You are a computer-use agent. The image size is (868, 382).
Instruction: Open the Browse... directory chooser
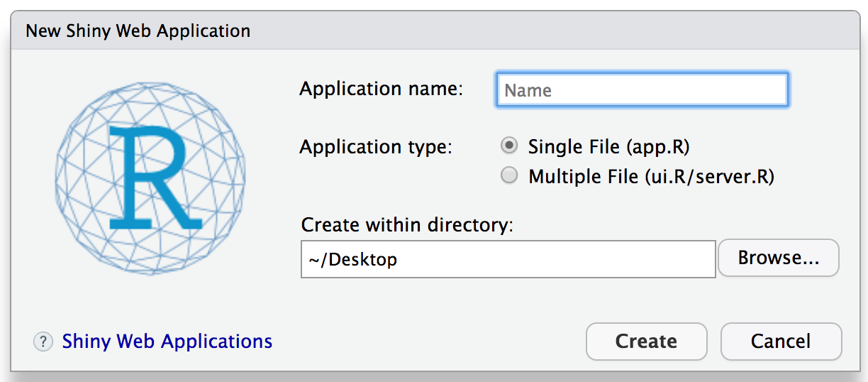point(779,258)
